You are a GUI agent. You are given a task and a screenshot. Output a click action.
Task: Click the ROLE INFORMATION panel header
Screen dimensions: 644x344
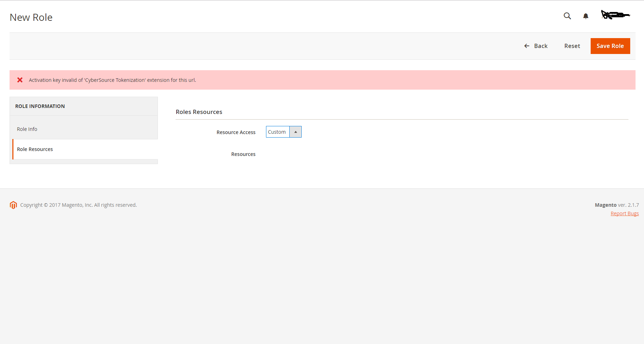coord(40,106)
